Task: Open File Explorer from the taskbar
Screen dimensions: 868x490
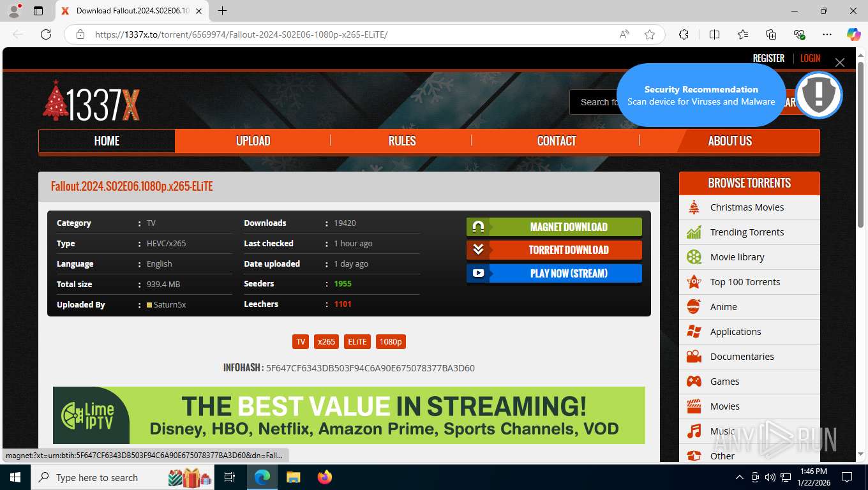Action: tap(293, 477)
